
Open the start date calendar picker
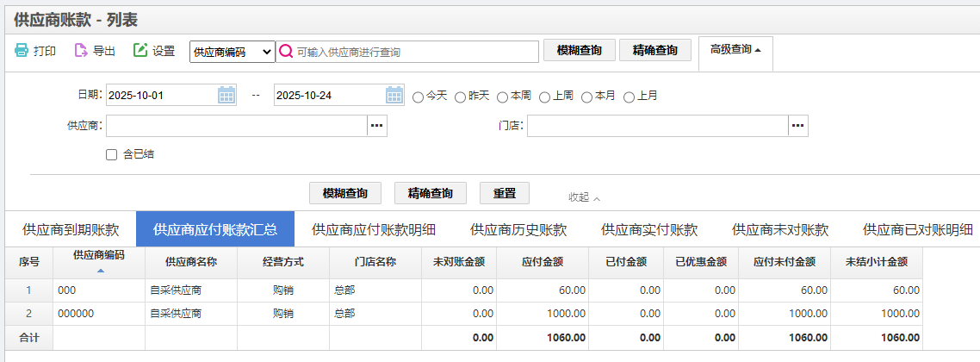tap(226, 96)
